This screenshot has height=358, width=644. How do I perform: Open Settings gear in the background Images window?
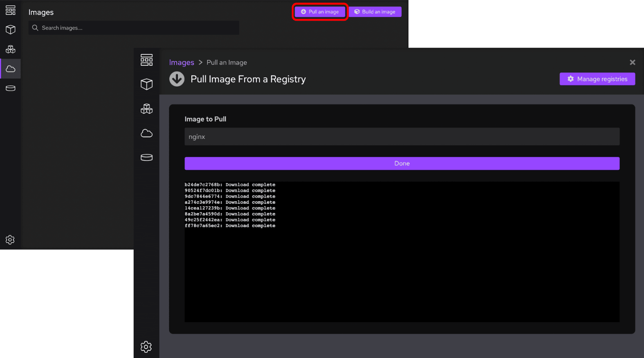(x=10, y=240)
